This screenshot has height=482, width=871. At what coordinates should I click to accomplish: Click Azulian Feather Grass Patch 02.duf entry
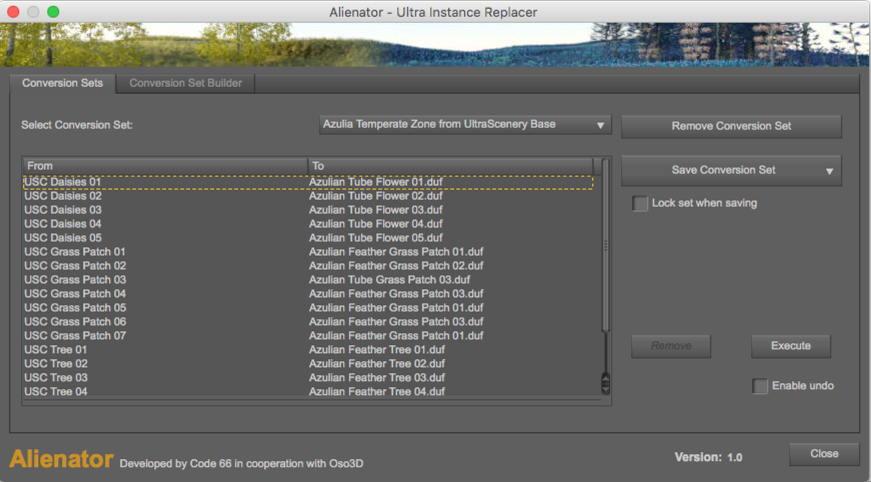396,266
